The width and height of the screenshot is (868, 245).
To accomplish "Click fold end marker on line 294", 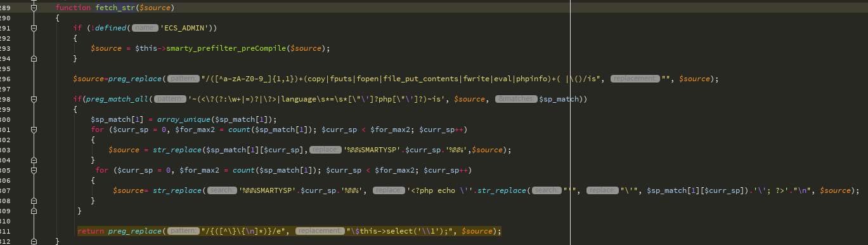I will click(x=34, y=58).
